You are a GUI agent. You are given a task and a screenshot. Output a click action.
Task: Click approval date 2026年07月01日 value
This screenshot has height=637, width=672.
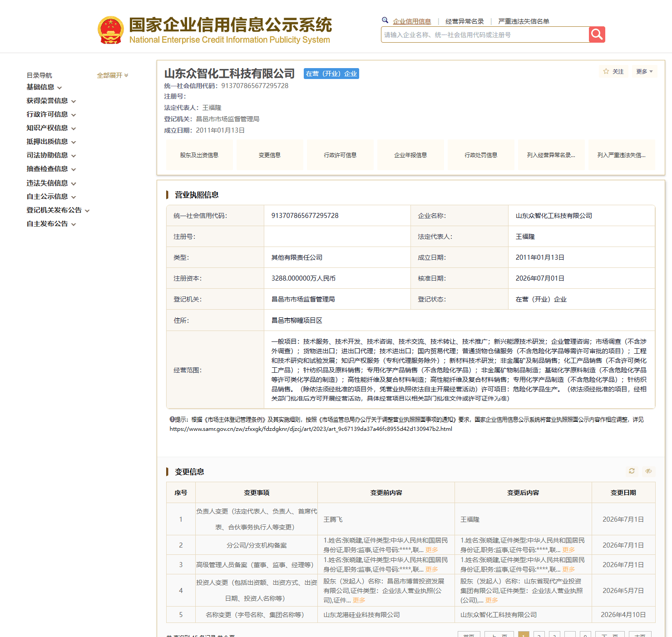click(x=540, y=278)
